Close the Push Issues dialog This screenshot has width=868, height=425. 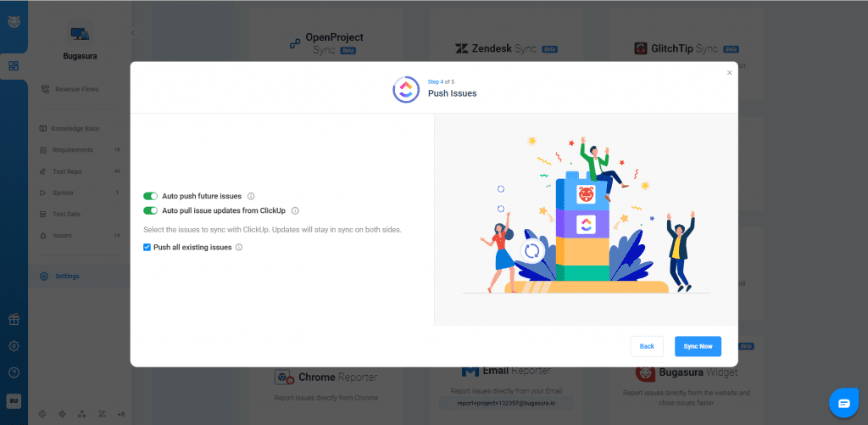pos(729,73)
